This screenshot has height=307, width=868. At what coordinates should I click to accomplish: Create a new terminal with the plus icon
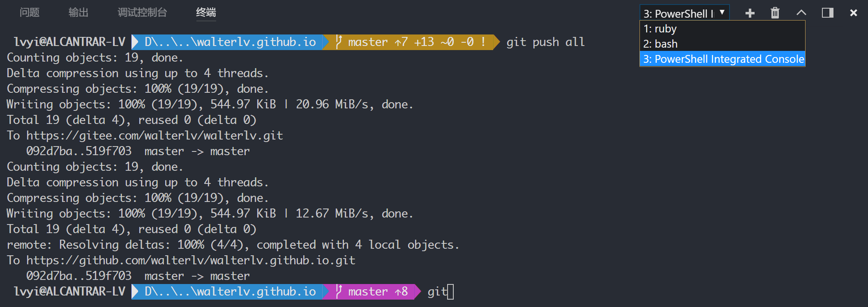click(x=749, y=13)
